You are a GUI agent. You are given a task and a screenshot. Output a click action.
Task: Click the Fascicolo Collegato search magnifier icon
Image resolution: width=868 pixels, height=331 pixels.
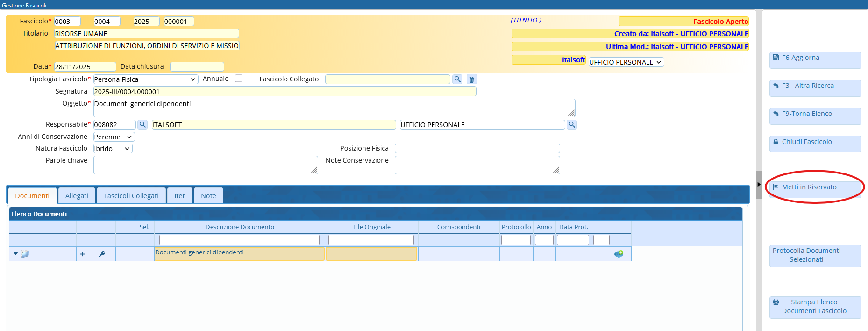(457, 79)
